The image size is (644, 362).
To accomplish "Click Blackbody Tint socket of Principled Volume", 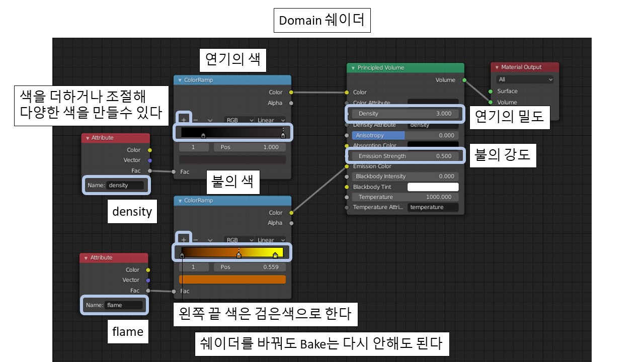I will (x=347, y=187).
